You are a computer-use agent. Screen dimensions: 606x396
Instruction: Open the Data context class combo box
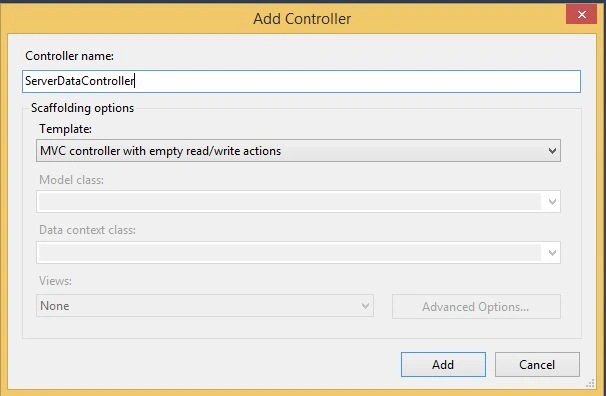pyautogui.click(x=298, y=252)
